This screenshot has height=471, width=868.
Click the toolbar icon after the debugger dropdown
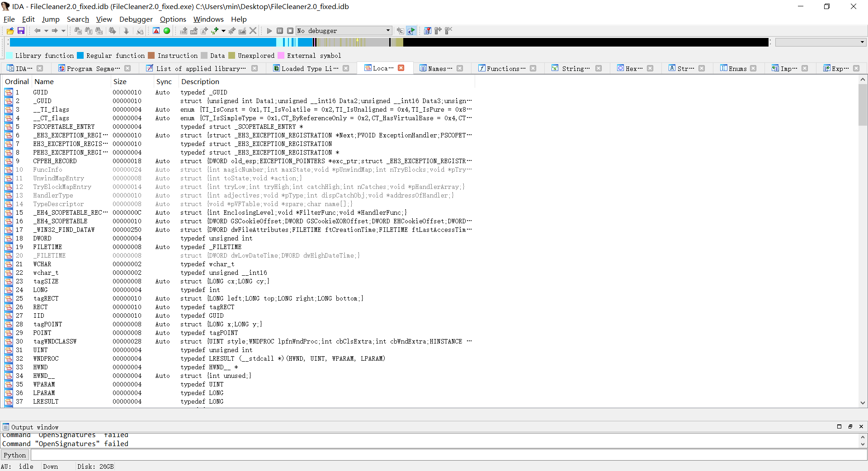click(x=400, y=31)
